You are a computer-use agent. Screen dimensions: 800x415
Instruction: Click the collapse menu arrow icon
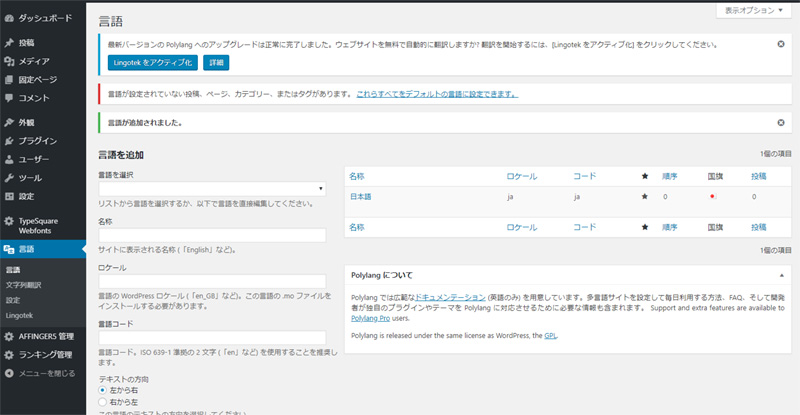pyautogui.click(x=9, y=373)
